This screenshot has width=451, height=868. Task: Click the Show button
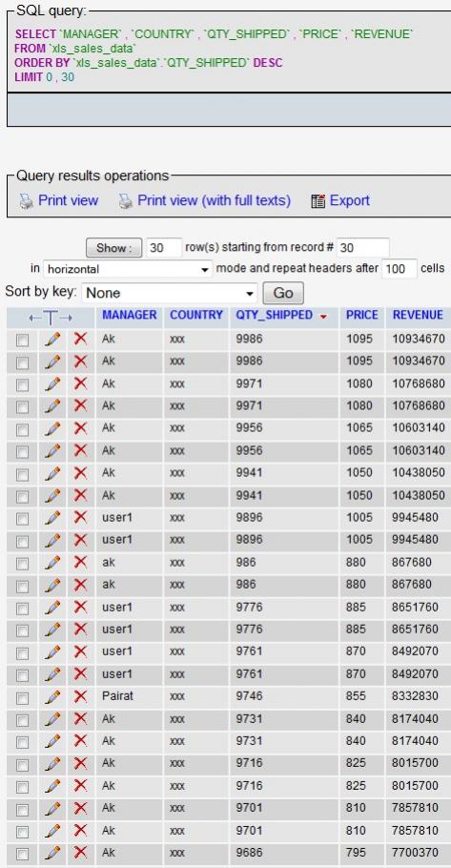[x=114, y=248]
